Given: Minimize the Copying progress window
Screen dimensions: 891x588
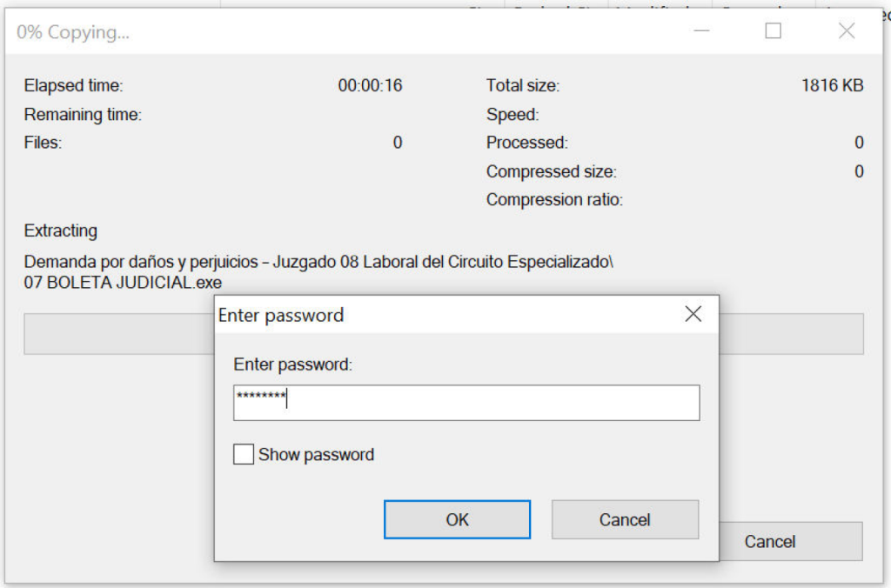Looking at the screenshot, I should 702,31.
